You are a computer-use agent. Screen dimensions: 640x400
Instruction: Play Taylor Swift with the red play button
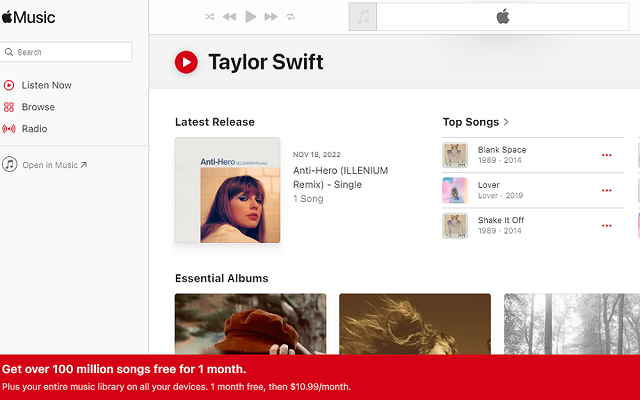(x=186, y=62)
